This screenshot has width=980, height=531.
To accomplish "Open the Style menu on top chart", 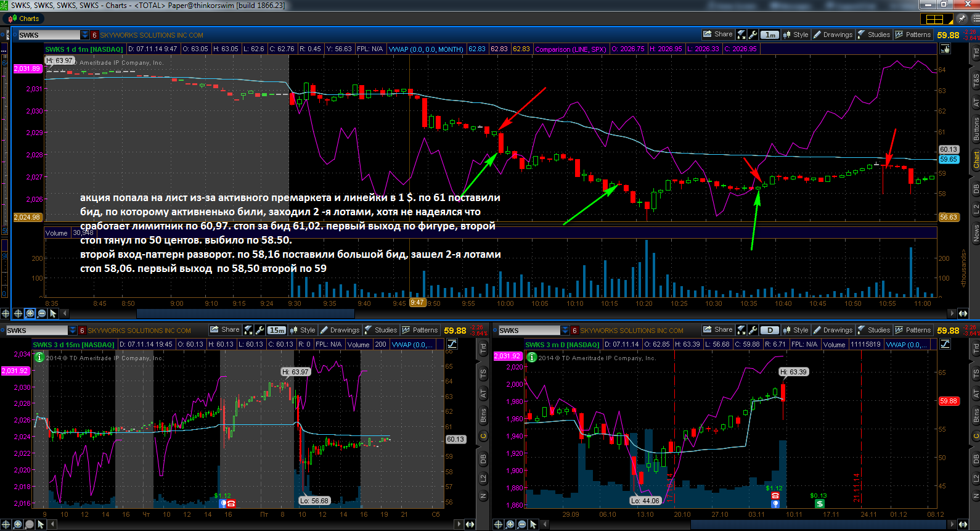I will click(795, 35).
